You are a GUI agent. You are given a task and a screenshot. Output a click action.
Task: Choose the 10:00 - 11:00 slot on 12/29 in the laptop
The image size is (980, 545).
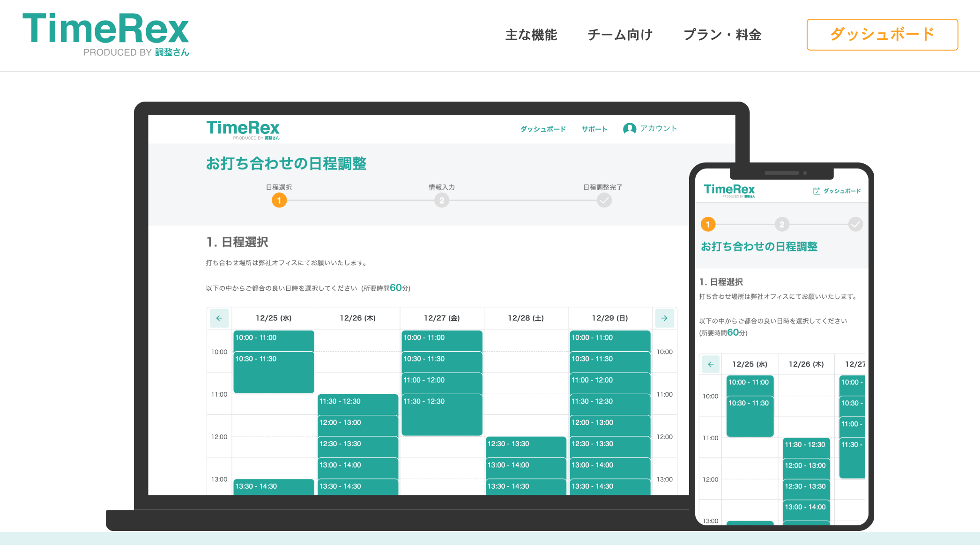click(609, 340)
